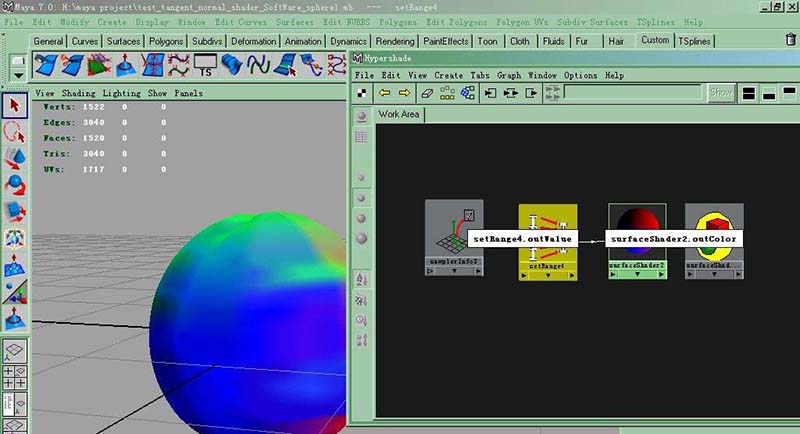Click the red-and-green curves shelf icon
The width and height of the screenshot is (800, 434).
[179, 66]
